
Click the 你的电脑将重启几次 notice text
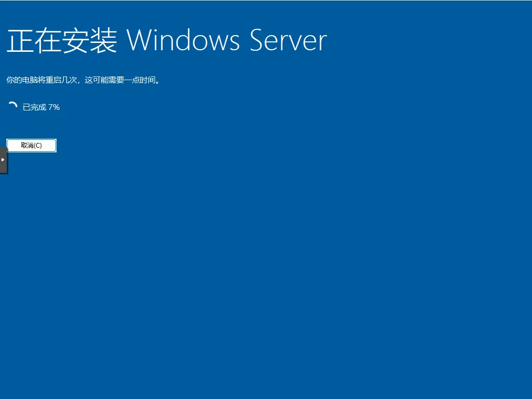[x=41, y=80]
